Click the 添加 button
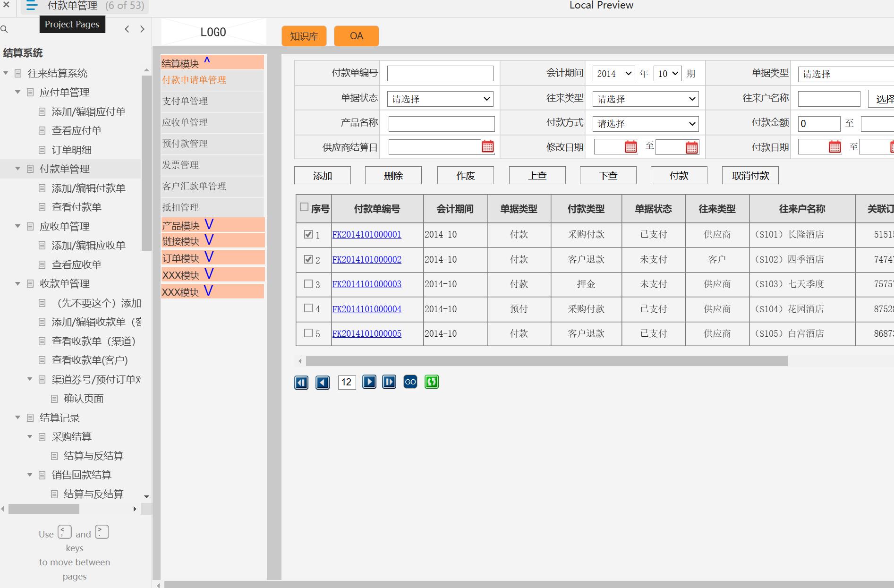894x588 pixels. (323, 176)
